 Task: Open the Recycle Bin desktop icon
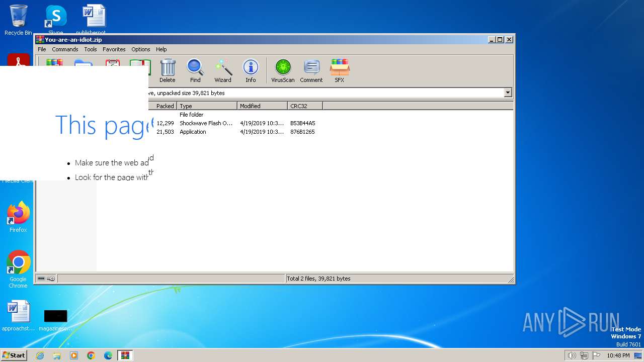18,20
